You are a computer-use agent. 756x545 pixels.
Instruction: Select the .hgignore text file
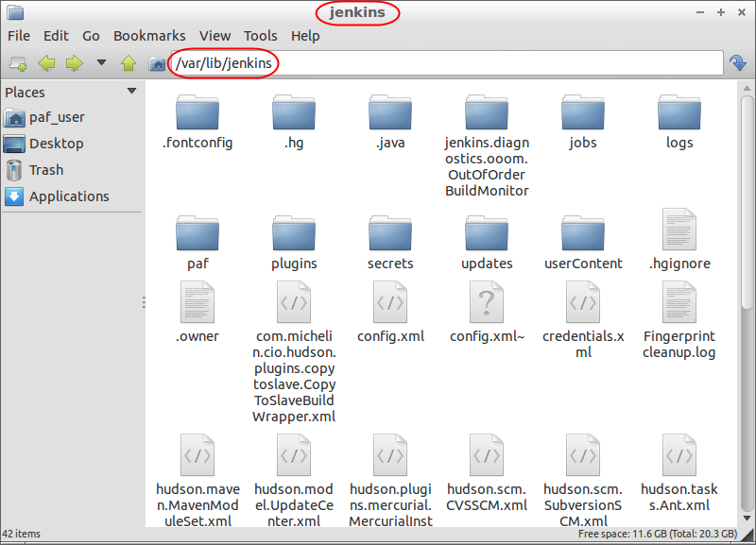click(x=679, y=240)
